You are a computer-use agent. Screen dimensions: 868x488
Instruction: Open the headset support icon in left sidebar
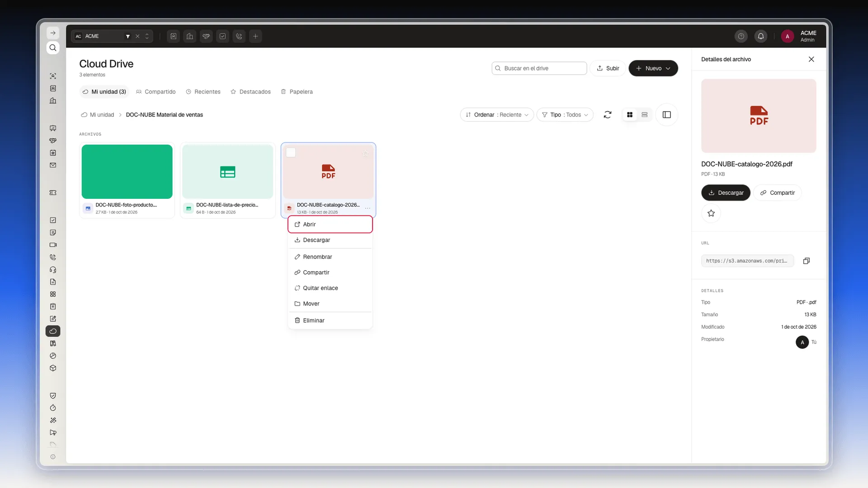(53, 270)
